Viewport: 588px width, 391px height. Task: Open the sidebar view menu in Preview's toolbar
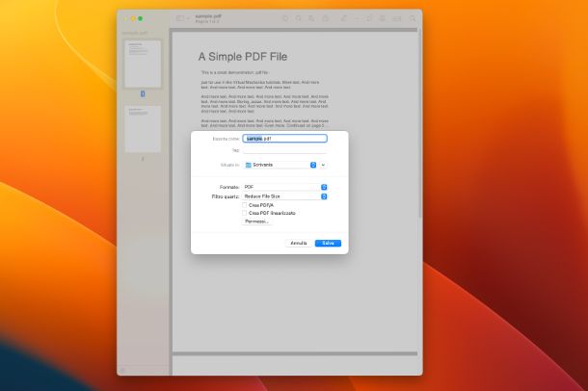tap(182, 18)
